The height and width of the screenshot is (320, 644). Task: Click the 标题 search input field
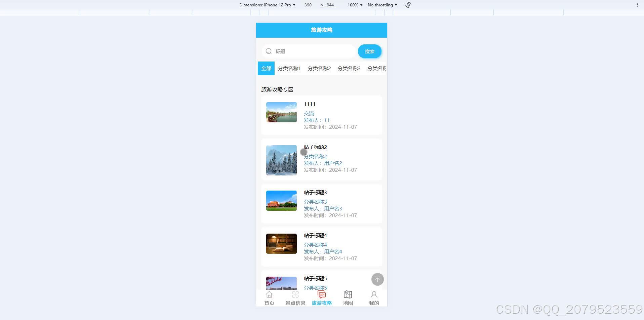309,51
